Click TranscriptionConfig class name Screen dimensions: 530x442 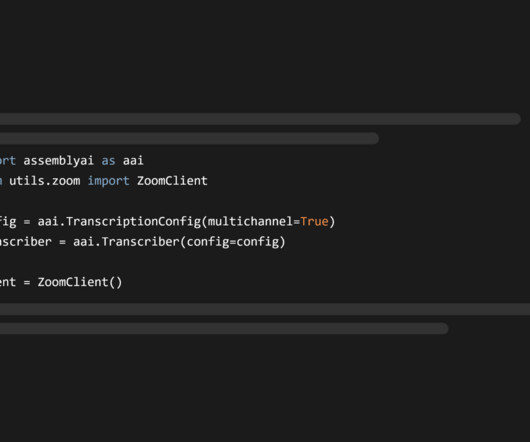point(134,222)
